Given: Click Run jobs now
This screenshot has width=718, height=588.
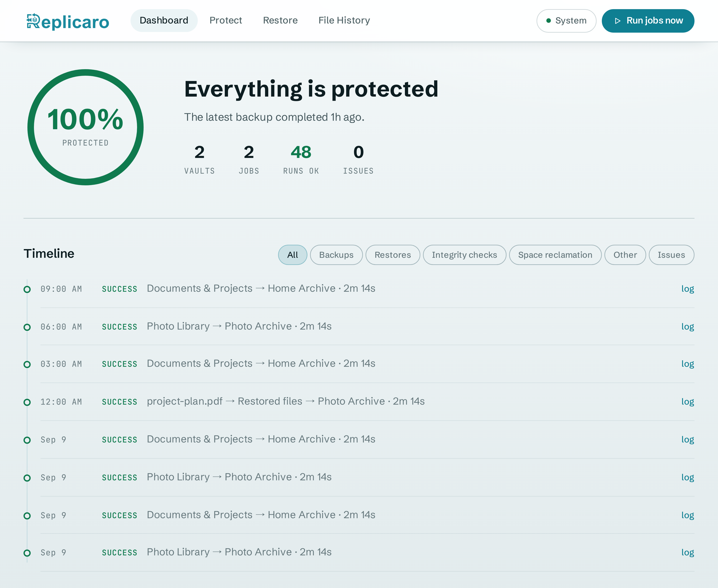Looking at the screenshot, I should tap(648, 21).
